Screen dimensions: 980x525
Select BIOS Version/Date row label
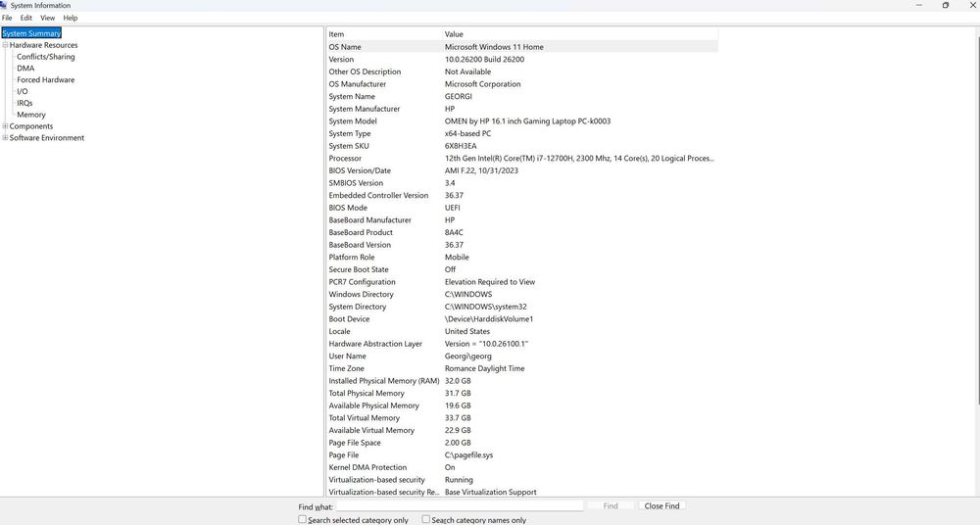click(x=360, y=170)
